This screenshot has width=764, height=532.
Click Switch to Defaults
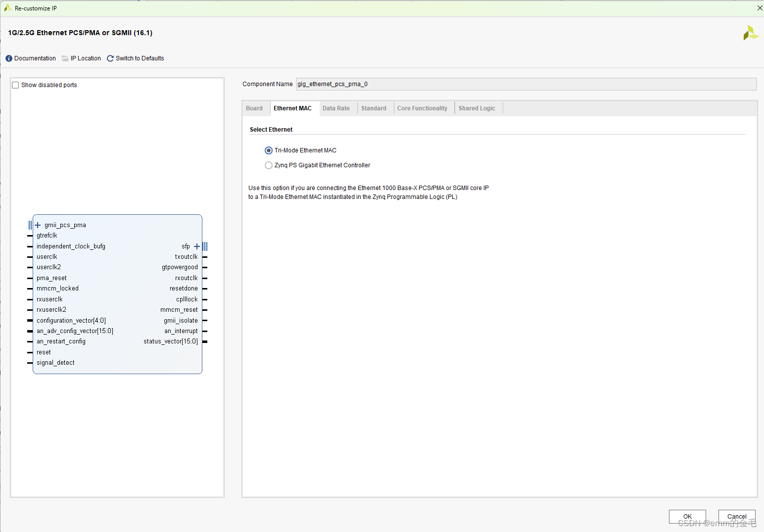140,58
